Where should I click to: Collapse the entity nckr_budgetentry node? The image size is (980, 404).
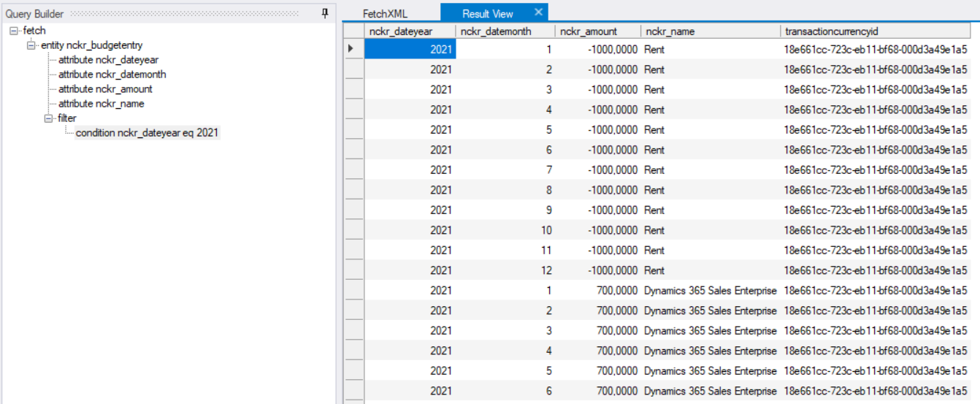(x=31, y=45)
